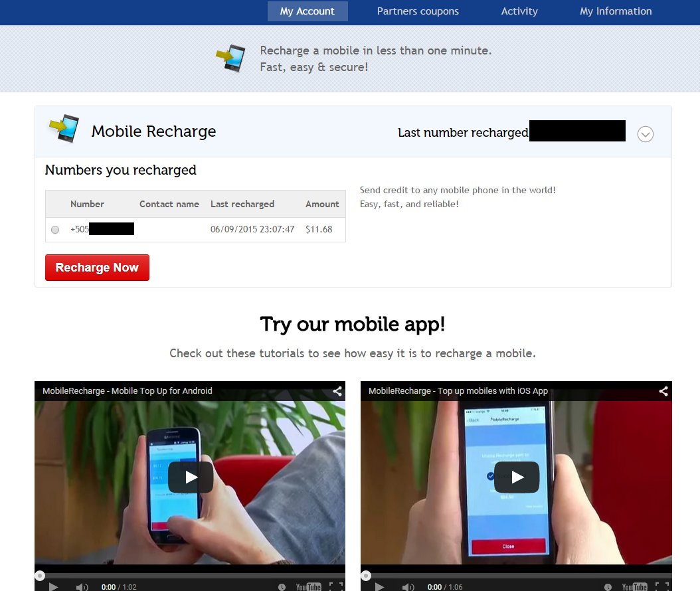Click play in the Android video control bar
This screenshot has height=591, width=700.
(54, 586)
